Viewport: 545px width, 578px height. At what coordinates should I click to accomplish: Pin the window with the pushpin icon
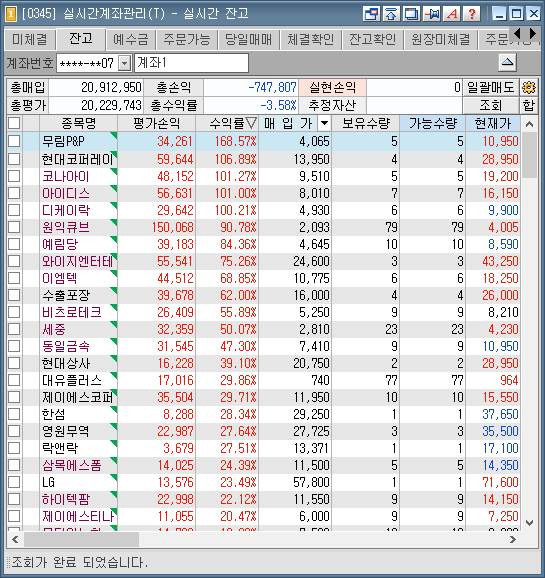[432, 14]
